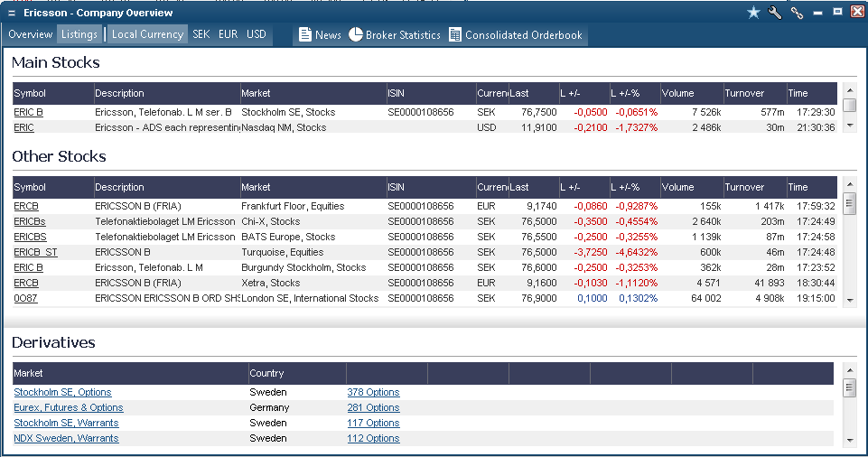Open ERCB symbol on Frankfurt Floor row
The image size is (868, 457).
click(x=26, y=206)
